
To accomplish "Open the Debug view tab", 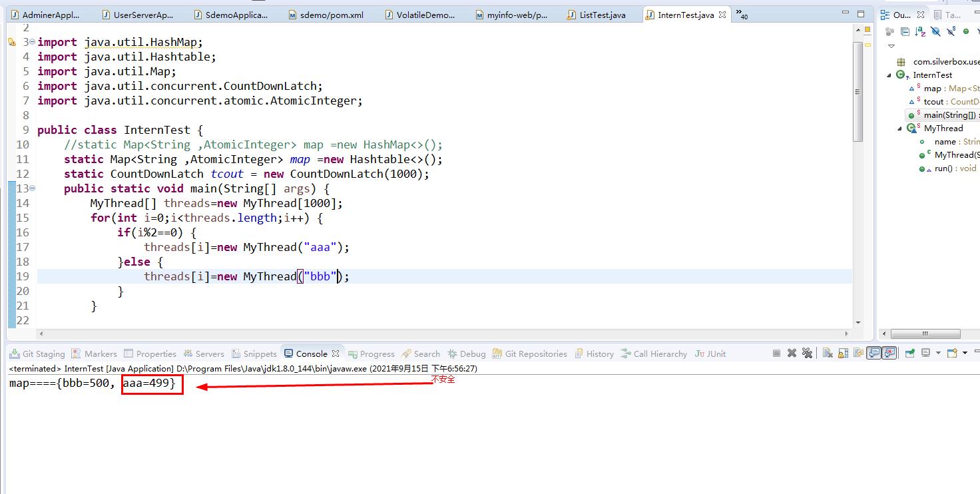I will pyautogui.click(x=466, y=354).
